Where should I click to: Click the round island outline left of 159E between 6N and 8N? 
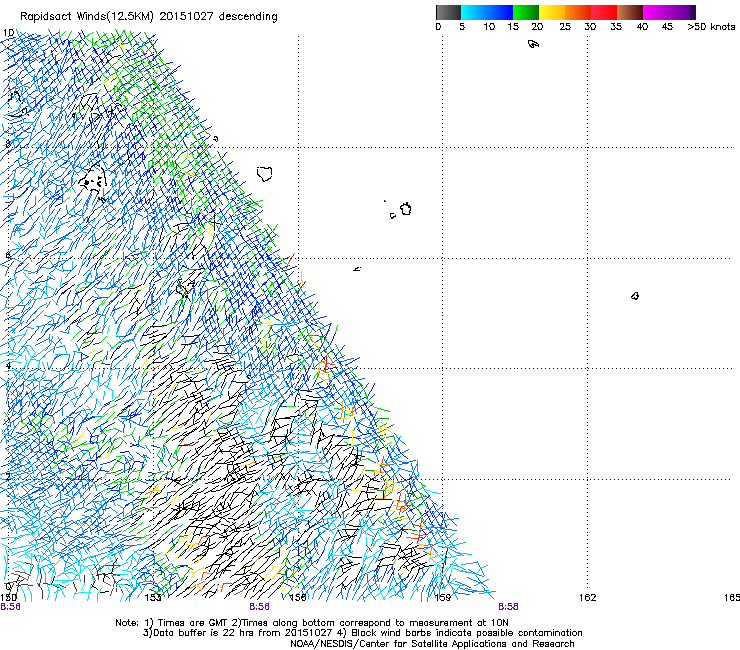pyautogui.click(x=406, y=209)
